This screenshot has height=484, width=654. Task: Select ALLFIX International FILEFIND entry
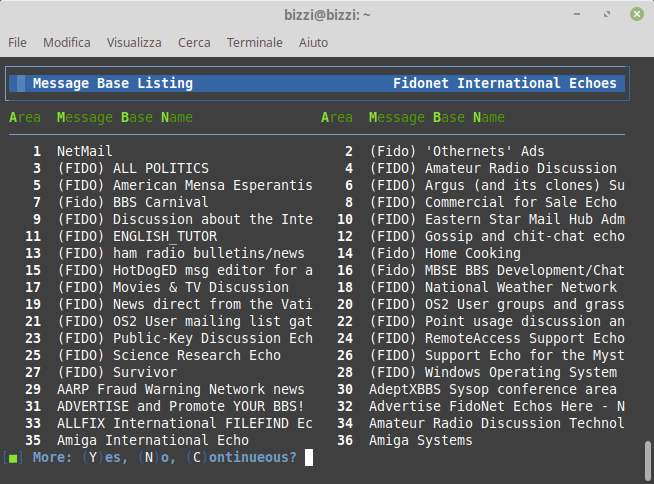(x=185, y=424)
